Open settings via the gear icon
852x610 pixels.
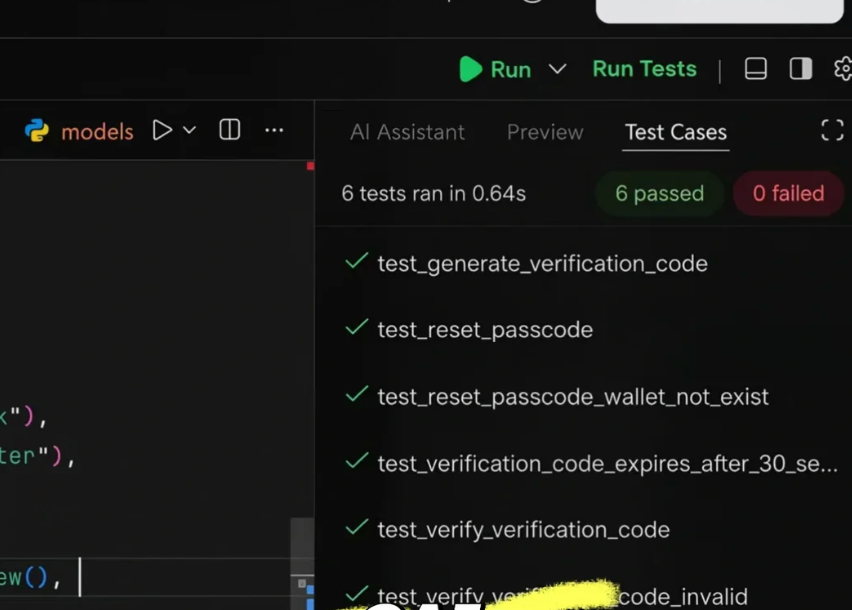843,68
